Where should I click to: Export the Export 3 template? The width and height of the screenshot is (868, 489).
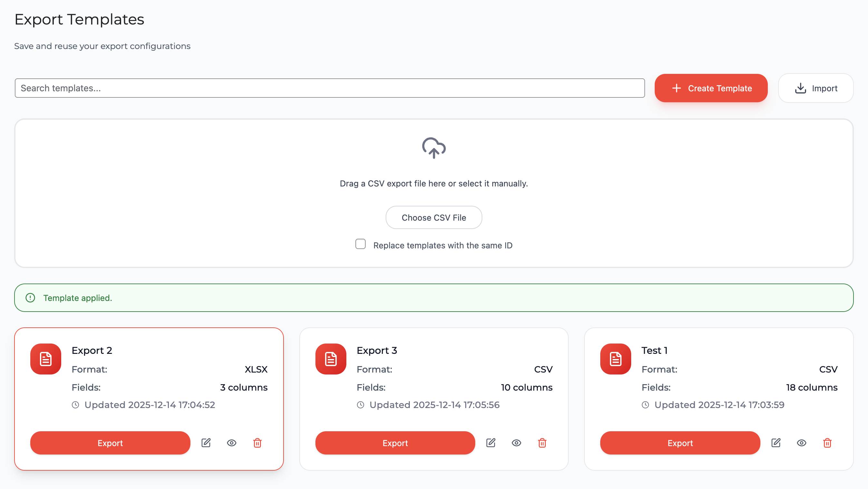click(395, 443)
